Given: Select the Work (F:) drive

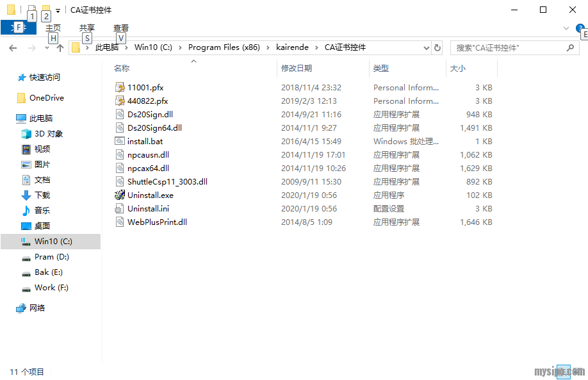Looking at the screenshot, I should click(51, 288).
